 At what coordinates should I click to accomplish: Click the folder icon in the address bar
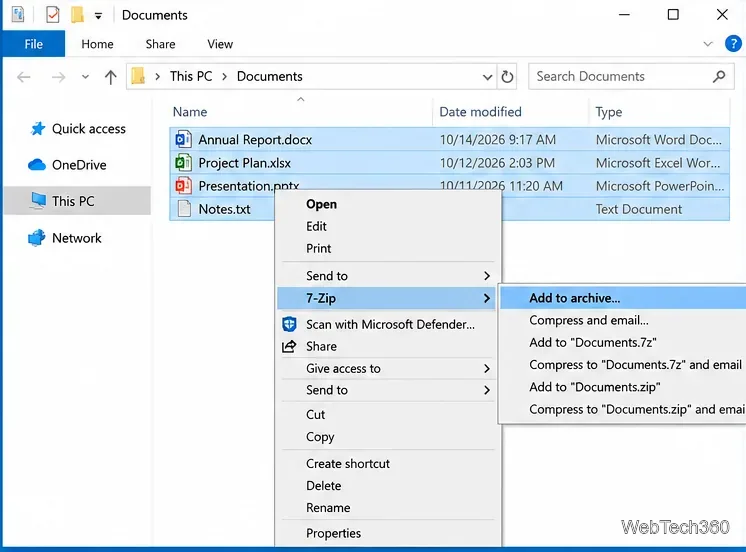pos(138,76)
